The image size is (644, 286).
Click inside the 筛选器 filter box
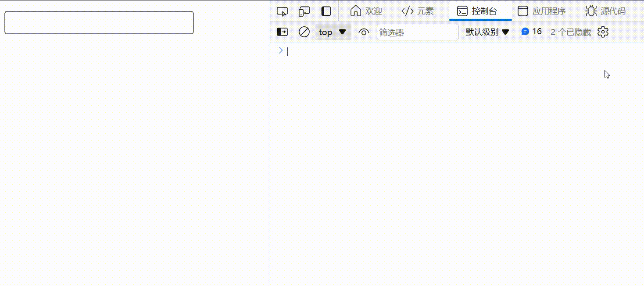pyautogui.click(x=417, y=32)
